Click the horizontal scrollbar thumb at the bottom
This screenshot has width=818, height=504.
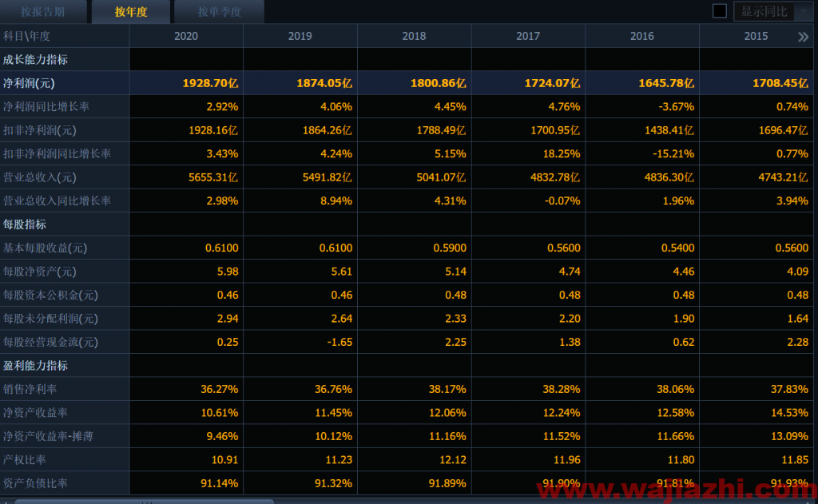click(x=144, y=502)
